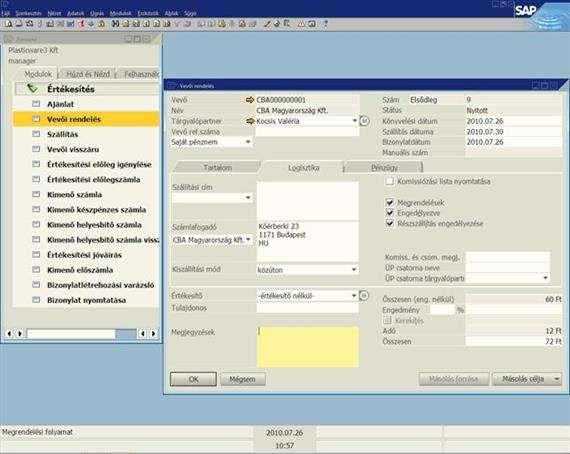Viewport: 570px width, 454px height.
Task: Open the Adatok menu
Action: pyautogui.click(x=76, y=13)
